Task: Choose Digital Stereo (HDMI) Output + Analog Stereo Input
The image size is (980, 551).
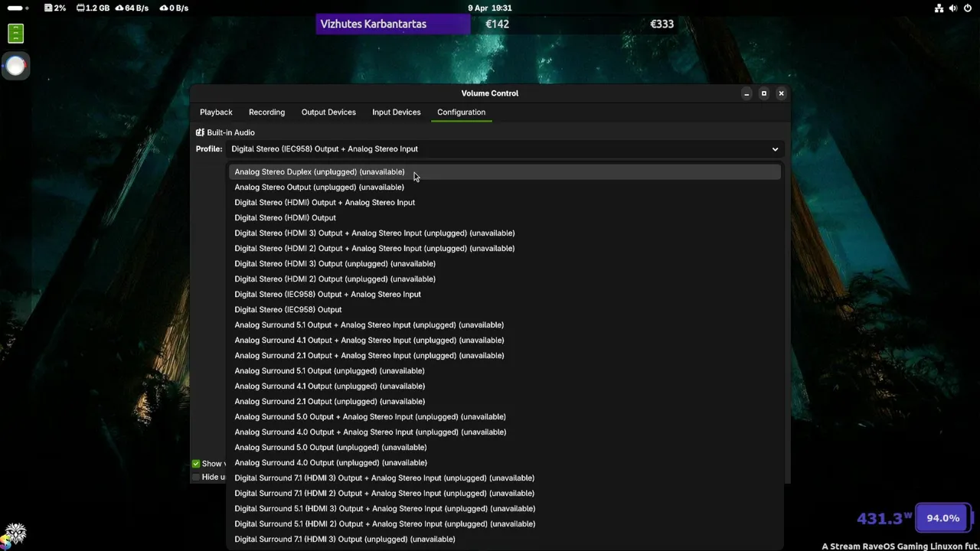Action: (x=505, y=203)
